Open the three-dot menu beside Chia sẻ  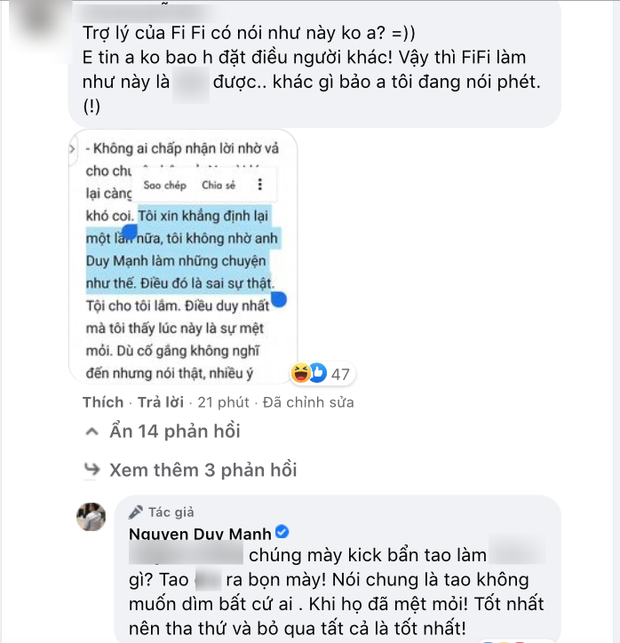click(x=260, y=185)
